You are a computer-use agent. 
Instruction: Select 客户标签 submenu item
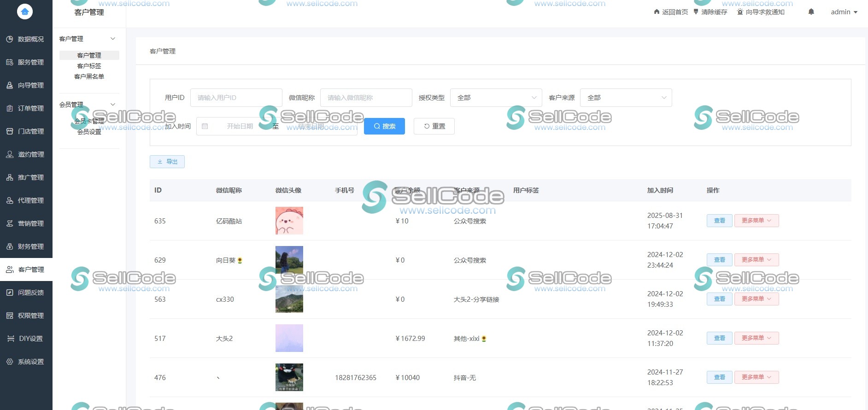pos(89,66)
